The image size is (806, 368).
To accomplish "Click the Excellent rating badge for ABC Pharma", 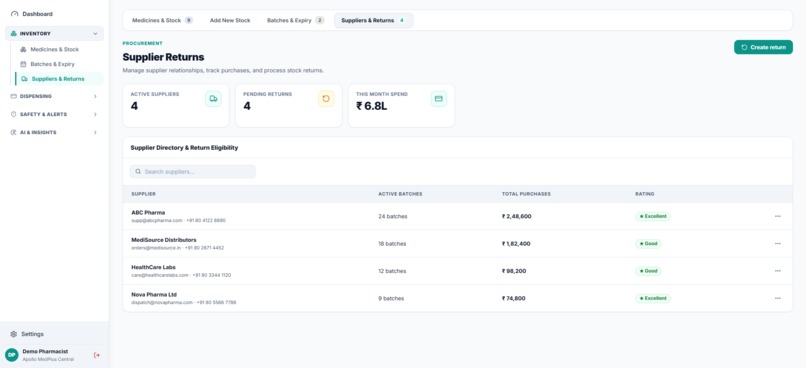I will [653, 216].
